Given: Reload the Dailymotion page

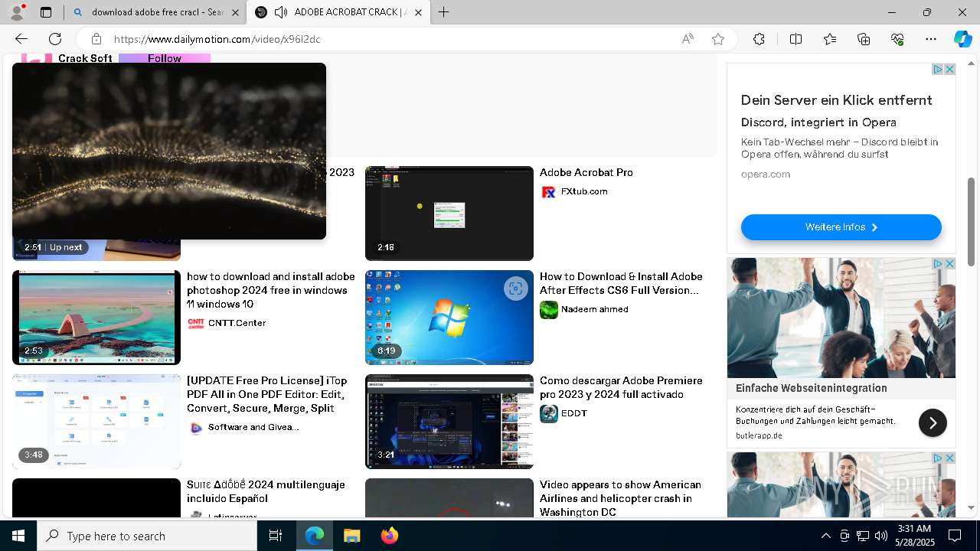Looking at the screenshot, I should [x=55, y=39].
